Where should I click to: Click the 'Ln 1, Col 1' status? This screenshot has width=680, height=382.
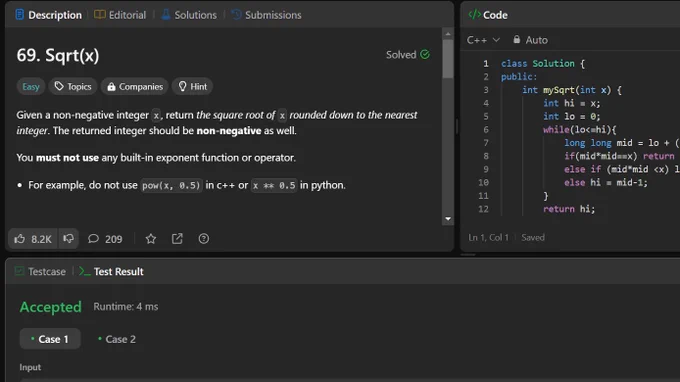(x=488, y=237)
